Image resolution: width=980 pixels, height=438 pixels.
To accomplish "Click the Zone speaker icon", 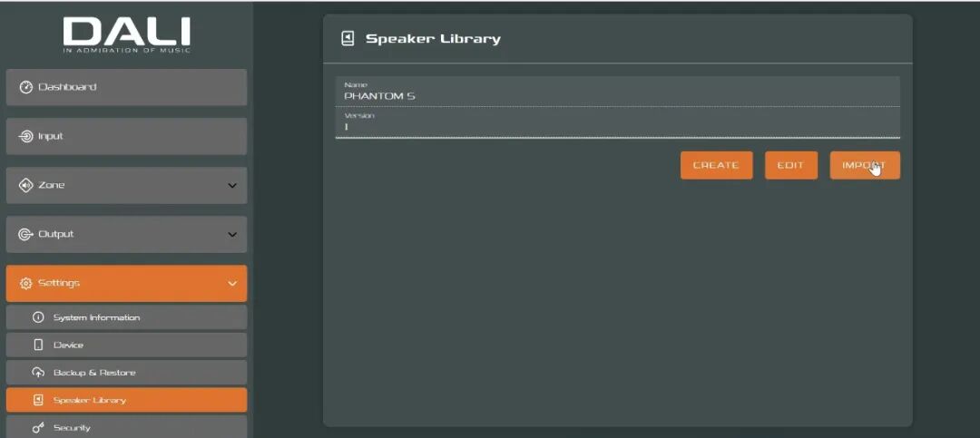I will pyautogui.click(x=25, y=185).
